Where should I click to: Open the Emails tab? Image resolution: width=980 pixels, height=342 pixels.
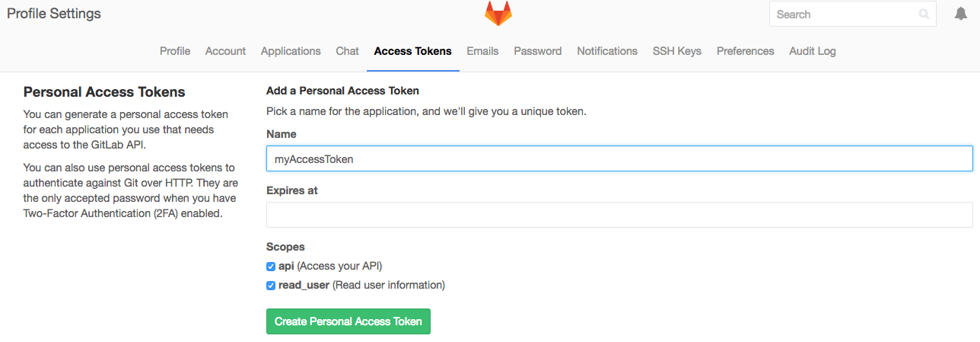[x=482, y=51]
